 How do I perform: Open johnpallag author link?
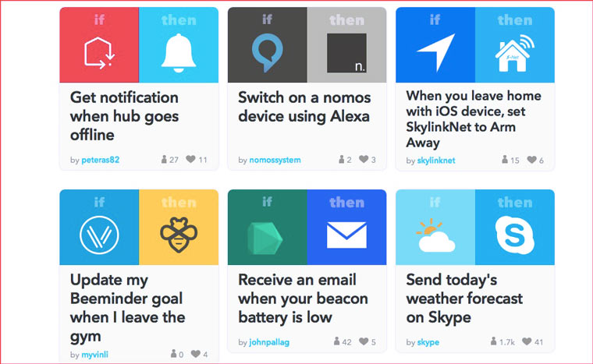(x=269, y=342)
